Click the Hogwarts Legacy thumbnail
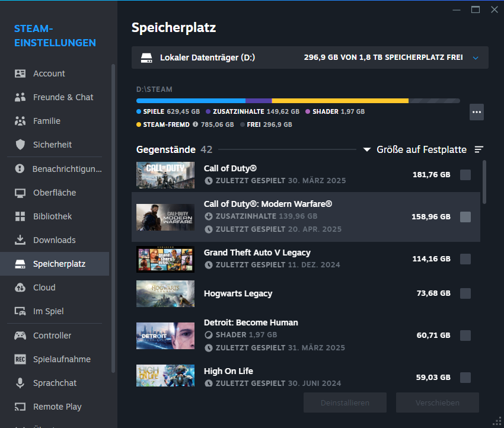The image size is (504, 428). [165, 293]
